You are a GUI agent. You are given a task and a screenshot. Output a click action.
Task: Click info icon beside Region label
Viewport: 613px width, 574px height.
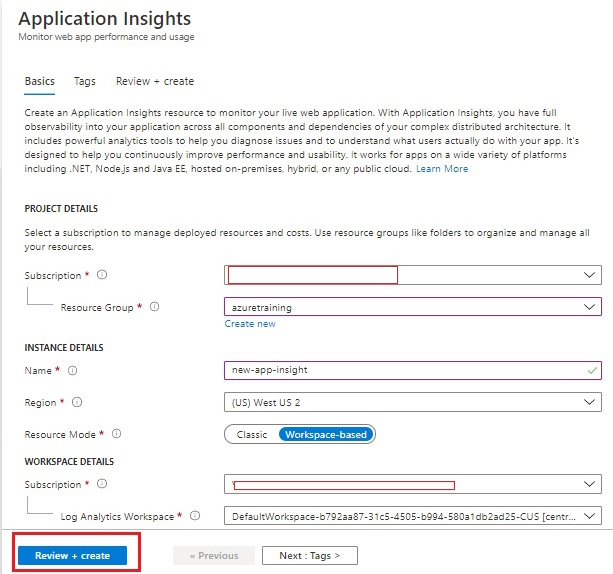[77, 402]
